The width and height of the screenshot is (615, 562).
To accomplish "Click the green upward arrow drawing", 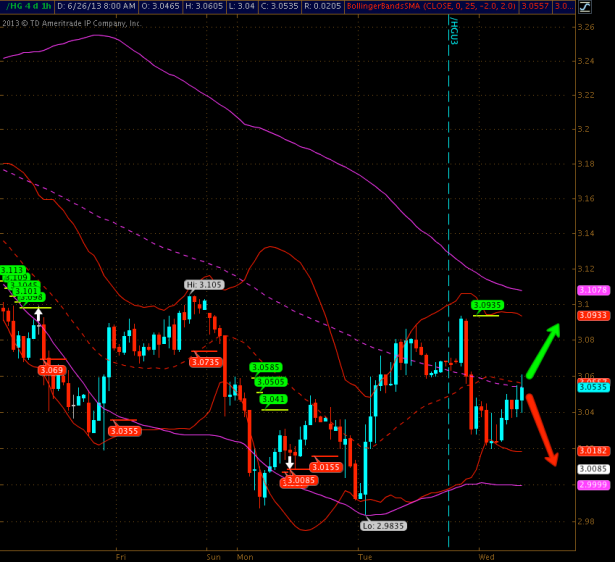I will 543,351.
